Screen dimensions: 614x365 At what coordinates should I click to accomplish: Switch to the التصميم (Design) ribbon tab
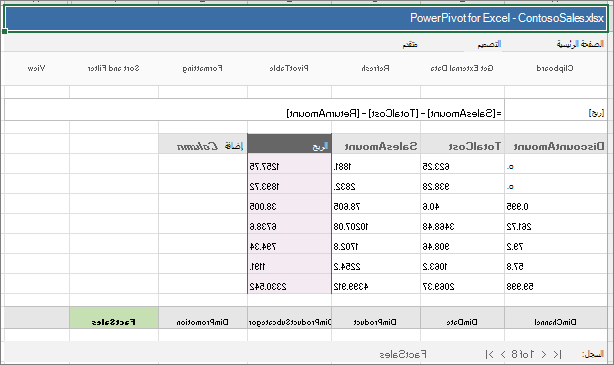[x=489, y=44]
